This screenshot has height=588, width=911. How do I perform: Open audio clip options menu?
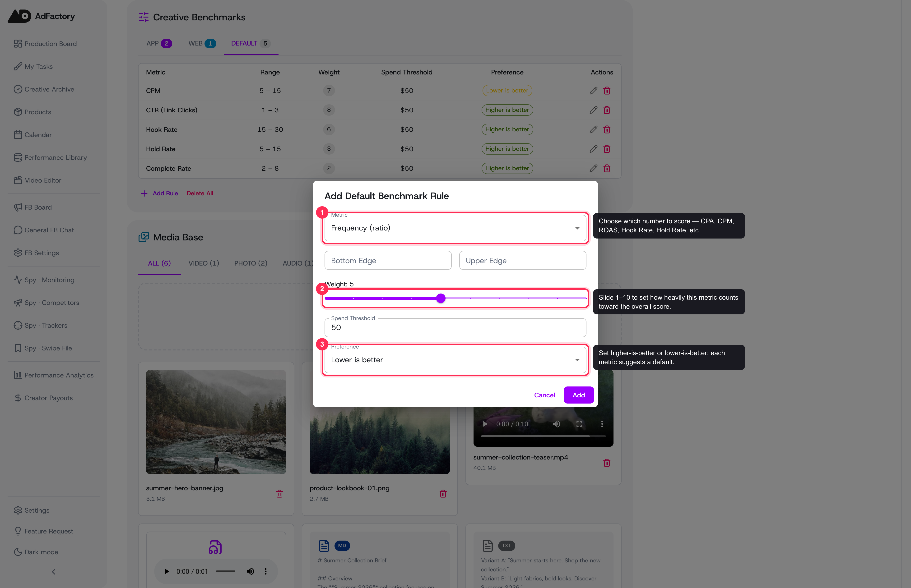pyautogui.click(x=266, y=572)
